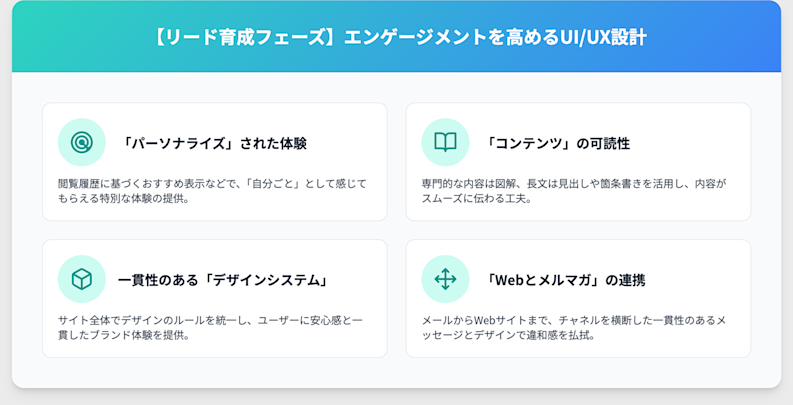Click the four-way arrows icon
Screen dimensions: 793x405
(x=445, y=279)
